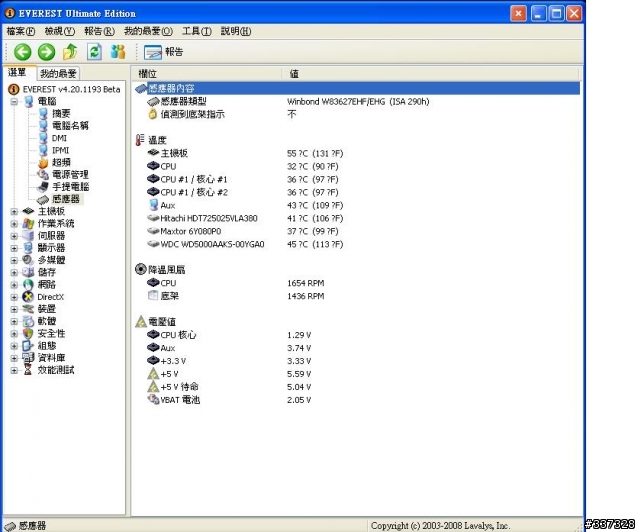
Task: Select the 底架 chassis fan row
Action: point(358,296)
